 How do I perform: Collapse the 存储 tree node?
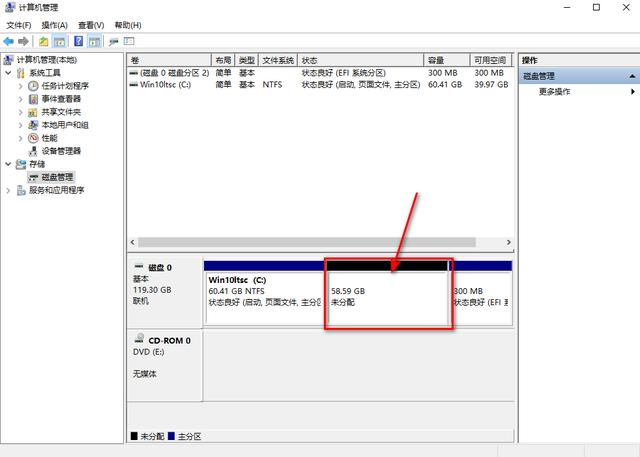[x=8, y=164]
